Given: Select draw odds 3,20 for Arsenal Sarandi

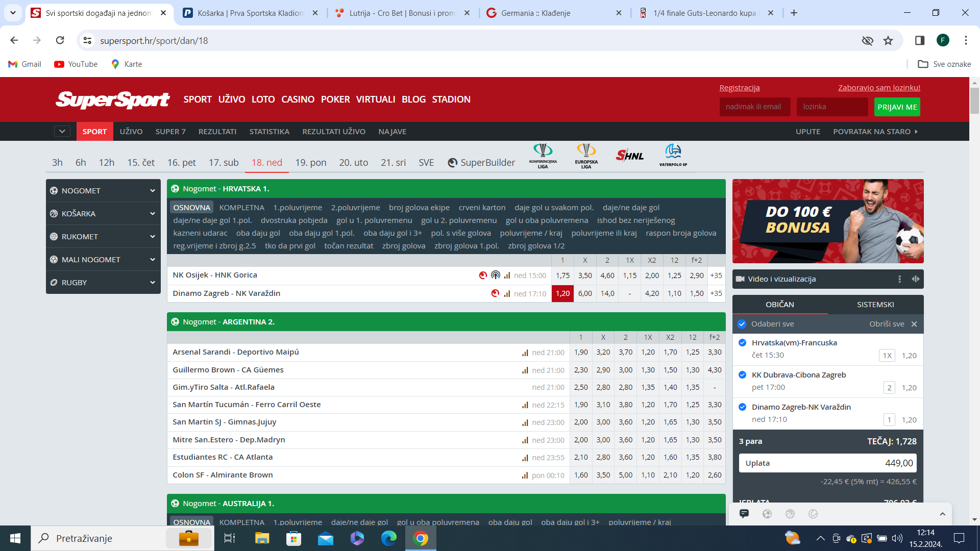Looking at the screenshot, I should tap(603, 353).
